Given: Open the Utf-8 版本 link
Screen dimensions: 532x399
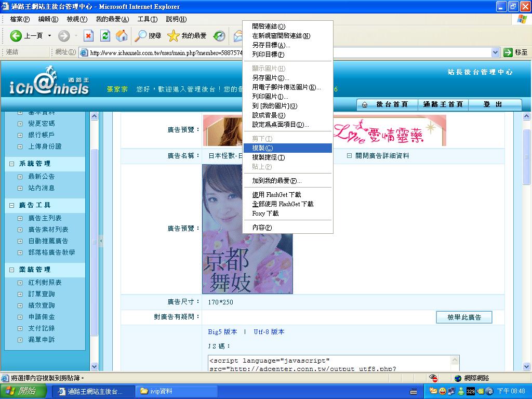Looking at the screenshot, I should tap(269, 332).
